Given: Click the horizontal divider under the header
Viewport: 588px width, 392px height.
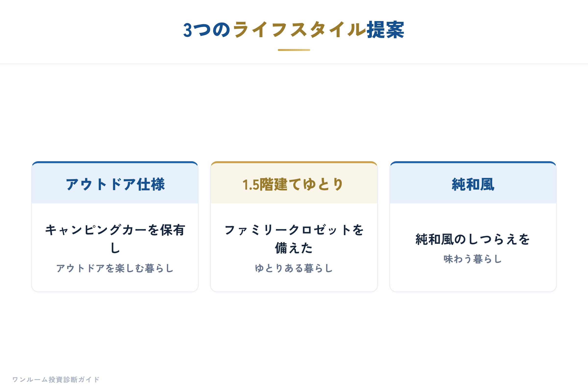Looking at the screenshot, I should (294, 64).
